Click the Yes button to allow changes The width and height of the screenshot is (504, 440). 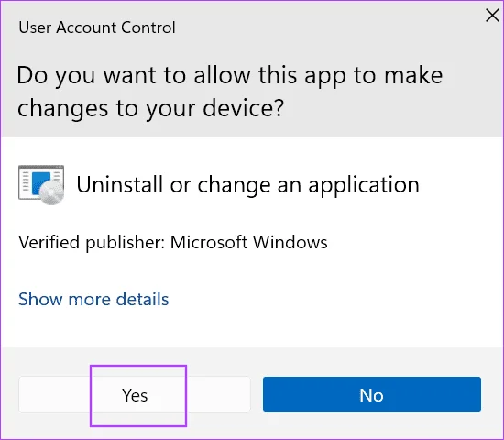tap(135, 394)
